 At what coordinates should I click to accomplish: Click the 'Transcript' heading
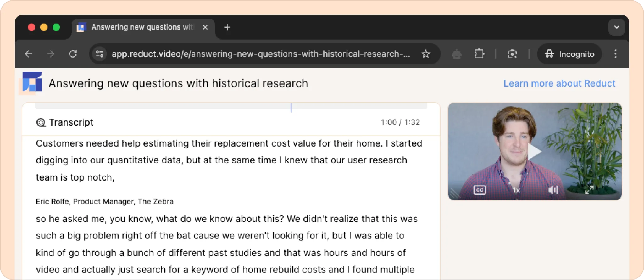click(71, 122)
